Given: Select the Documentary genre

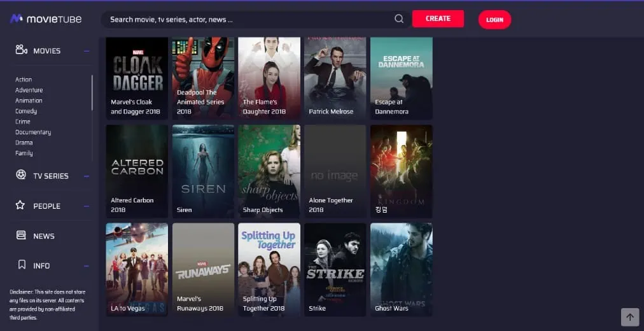Looking at the screenshot, I should 33,132.
